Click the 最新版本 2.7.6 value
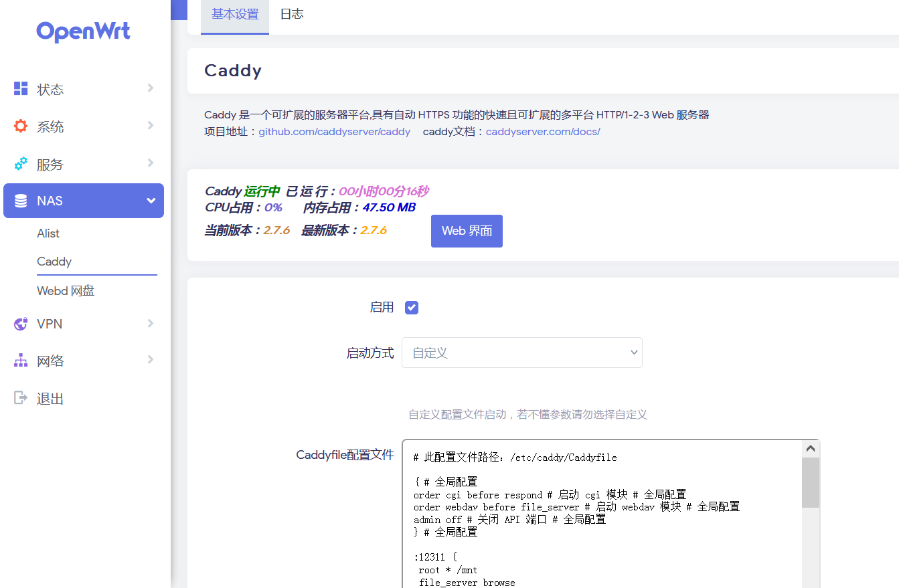The width and height of the screenshot is (899, 588). [x=374, y=230]
